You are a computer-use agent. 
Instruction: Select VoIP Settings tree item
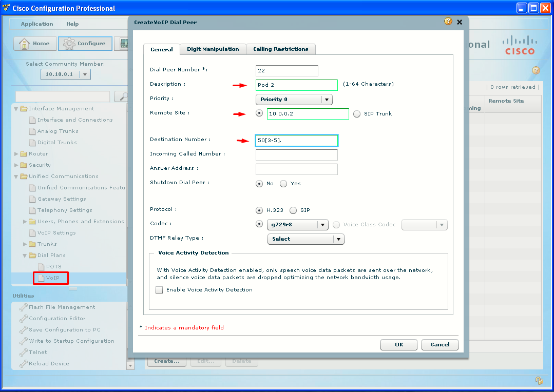[56, 233]
